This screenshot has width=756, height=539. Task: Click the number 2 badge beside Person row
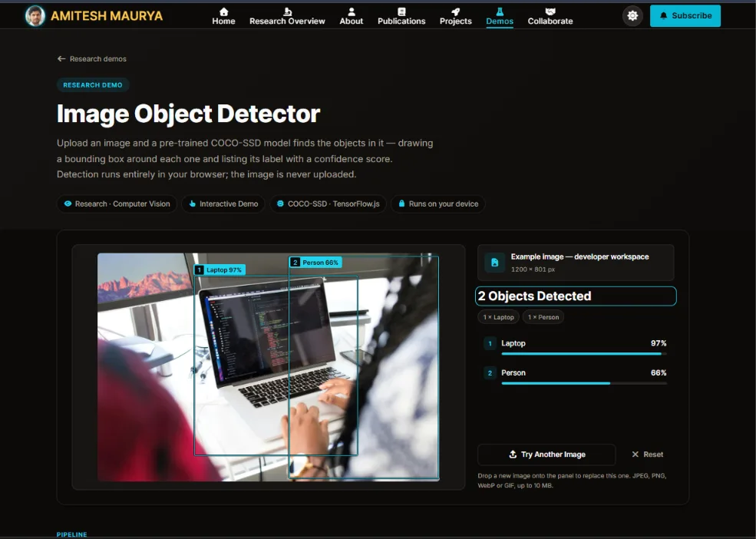pos(490,373)
